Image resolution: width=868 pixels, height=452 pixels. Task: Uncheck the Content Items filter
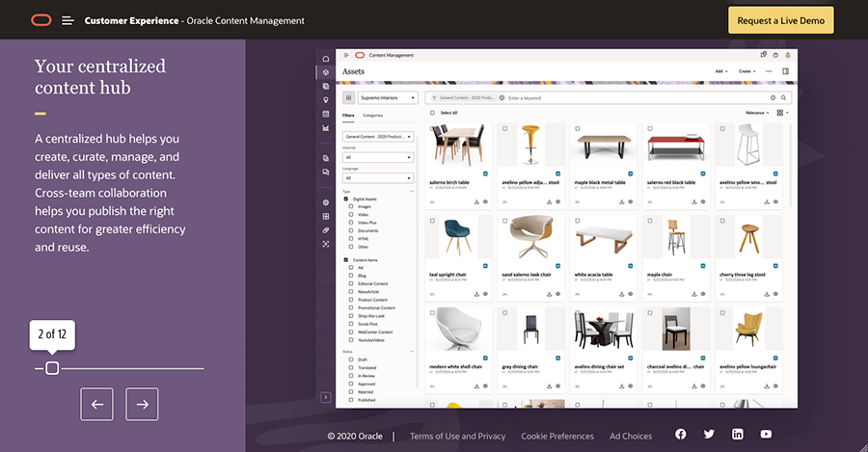click(346, 260)
